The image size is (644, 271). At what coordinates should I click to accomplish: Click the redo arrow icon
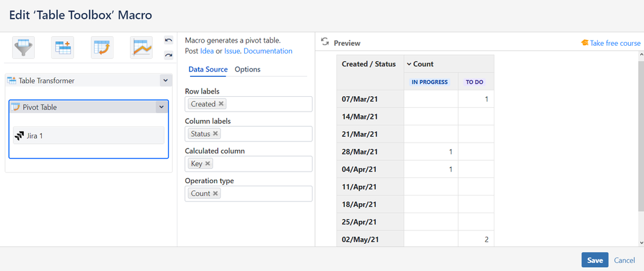tap(168, 55)
